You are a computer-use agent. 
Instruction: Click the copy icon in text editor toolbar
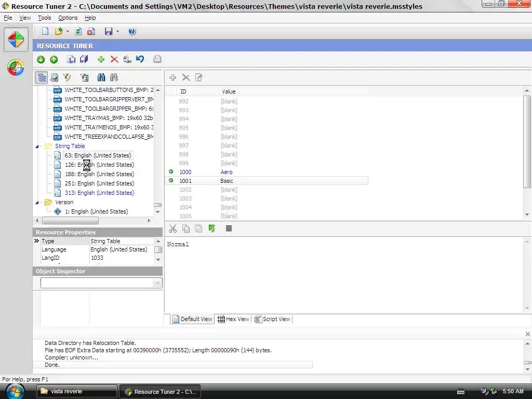click(x=185, y=229)
